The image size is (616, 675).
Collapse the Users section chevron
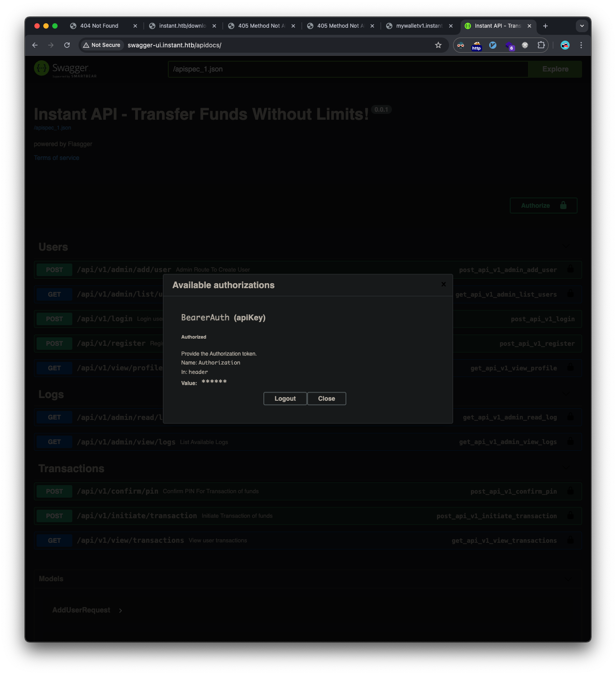coord(566,246)
